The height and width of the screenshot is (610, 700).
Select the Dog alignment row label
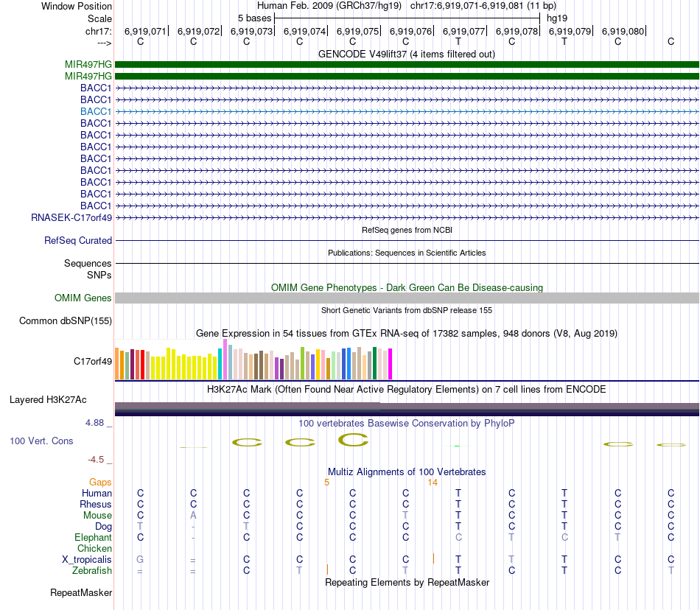(x=104, y=527)
